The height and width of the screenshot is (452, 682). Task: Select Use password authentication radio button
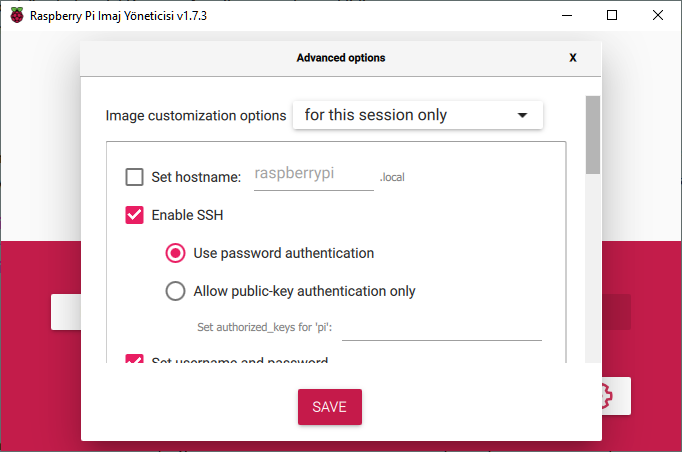click(175, 253)
